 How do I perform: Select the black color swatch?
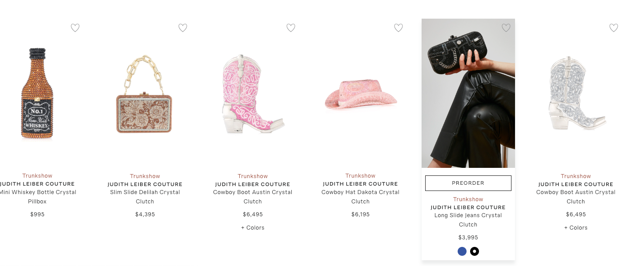(x=475, y=251)
